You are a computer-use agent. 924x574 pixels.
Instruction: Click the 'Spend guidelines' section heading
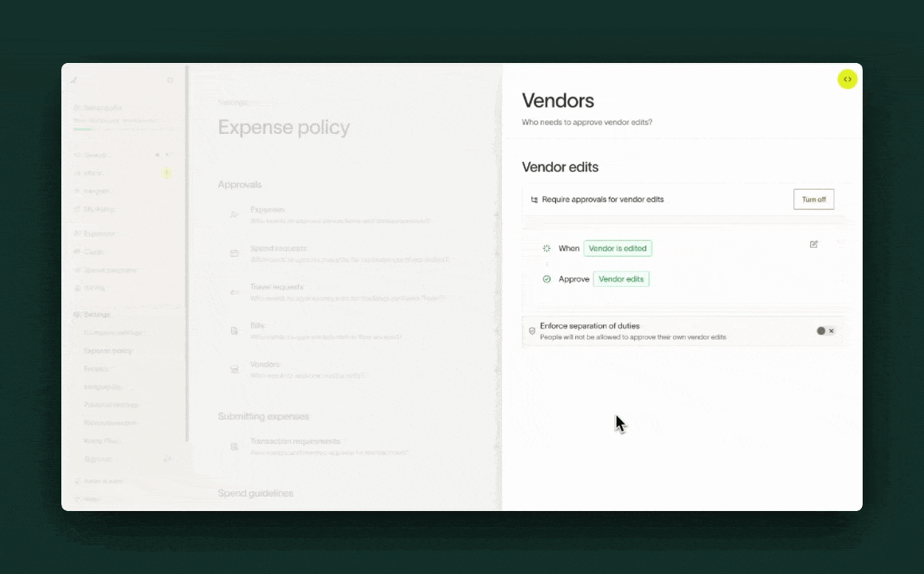coord(255,493)
